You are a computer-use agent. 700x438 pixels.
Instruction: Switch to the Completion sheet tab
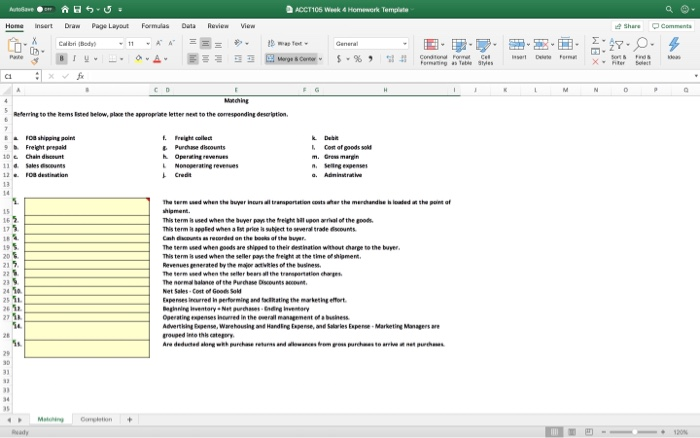pyautogui.click(x=96, y=419)
